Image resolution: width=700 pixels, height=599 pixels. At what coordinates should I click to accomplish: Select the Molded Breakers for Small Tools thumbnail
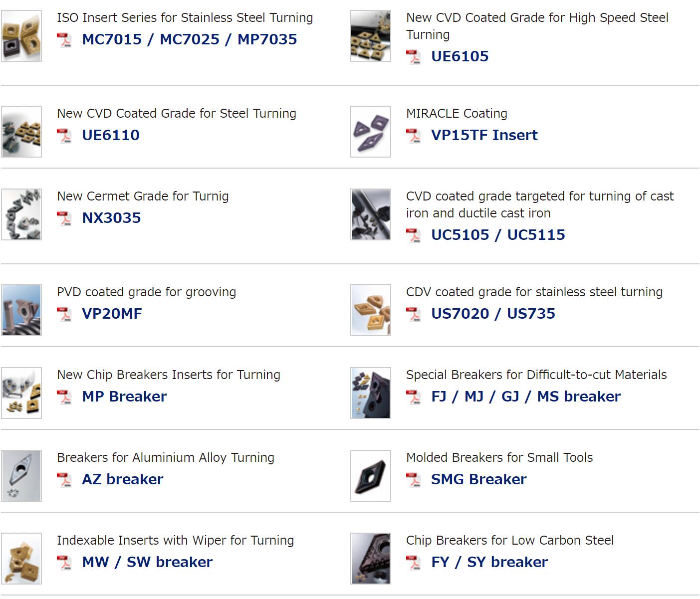(371, 476)
